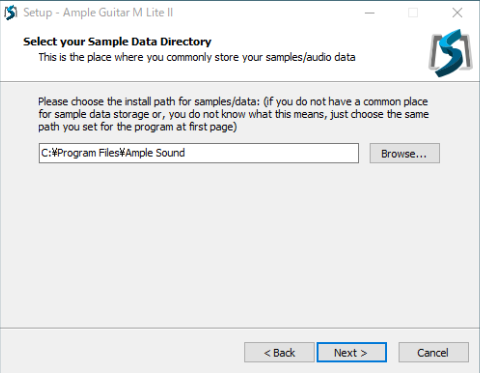480x373 pixels.
Task: Proceed with the Next > button
Action: coord(352,352)
